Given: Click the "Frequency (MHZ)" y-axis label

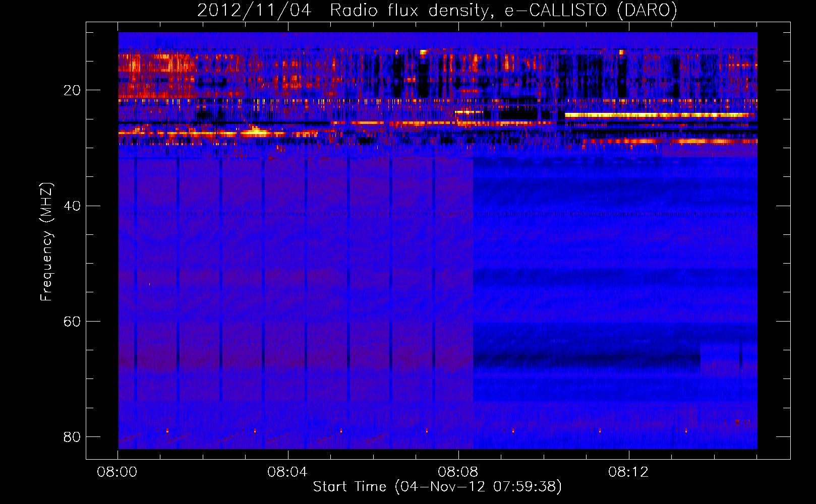Looking at the screenshot, I should pos(46,242).
